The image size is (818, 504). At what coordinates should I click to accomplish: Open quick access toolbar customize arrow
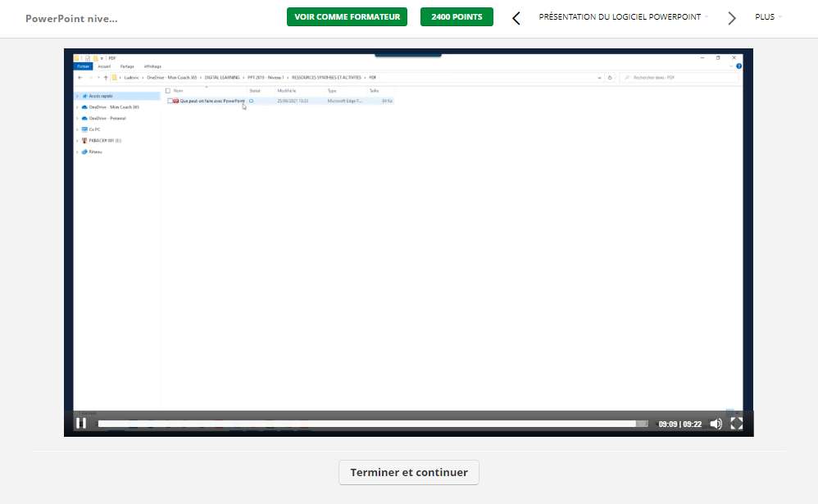click(x=102, y=58)
